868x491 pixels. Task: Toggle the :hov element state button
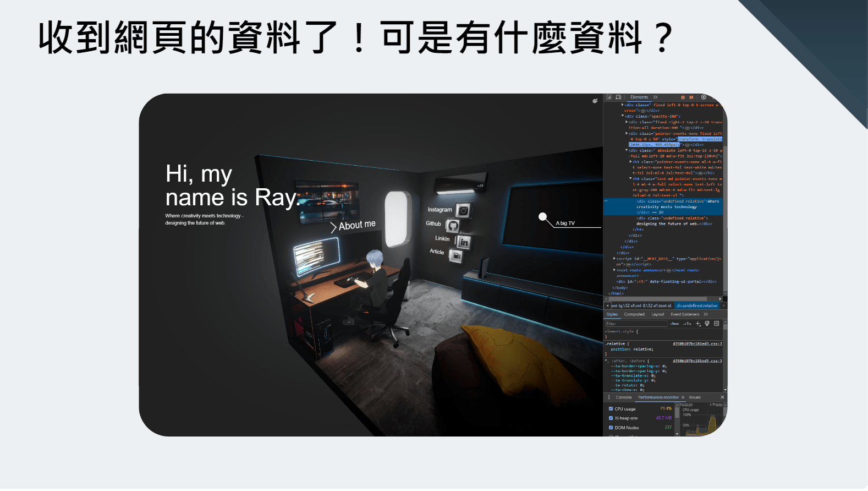674,324
